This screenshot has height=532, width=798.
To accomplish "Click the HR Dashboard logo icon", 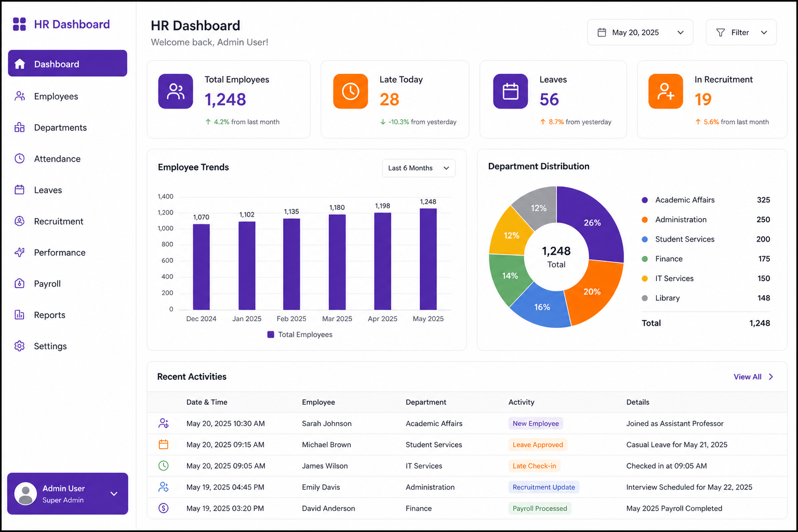I will 19,24.
